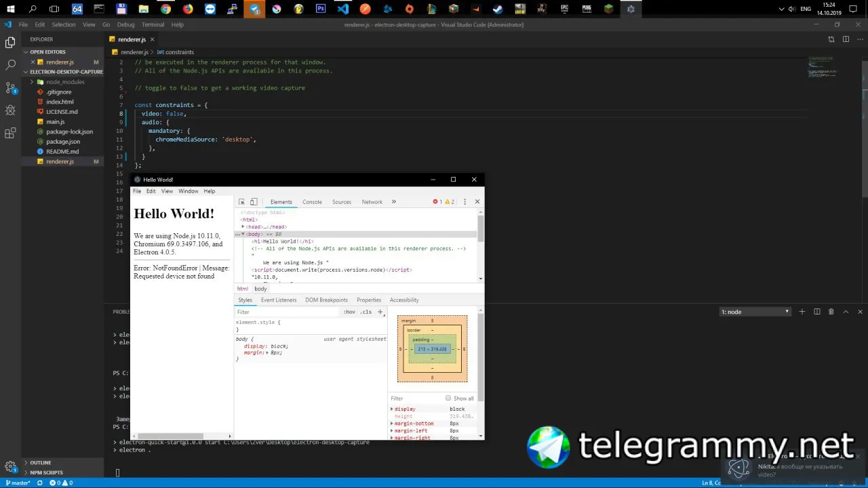Expand the margin-bottom computed property
Image resolution: width=868 pixels, height=488 pixels.
[392, 424]
